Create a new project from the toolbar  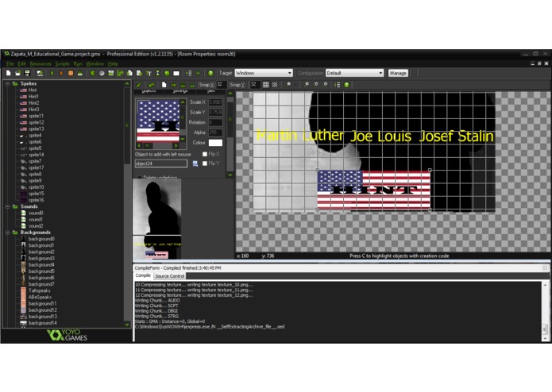click(9, 73)
